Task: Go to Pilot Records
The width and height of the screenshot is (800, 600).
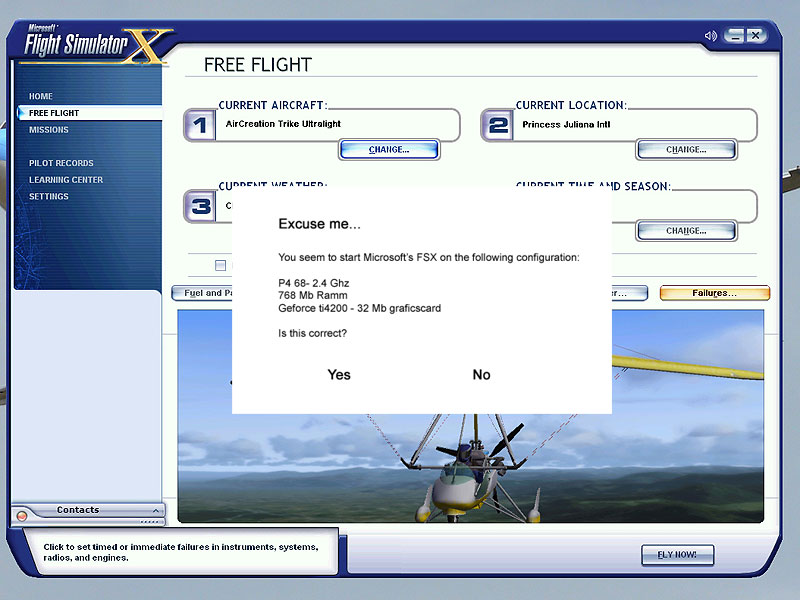Action: click(61, 163)
